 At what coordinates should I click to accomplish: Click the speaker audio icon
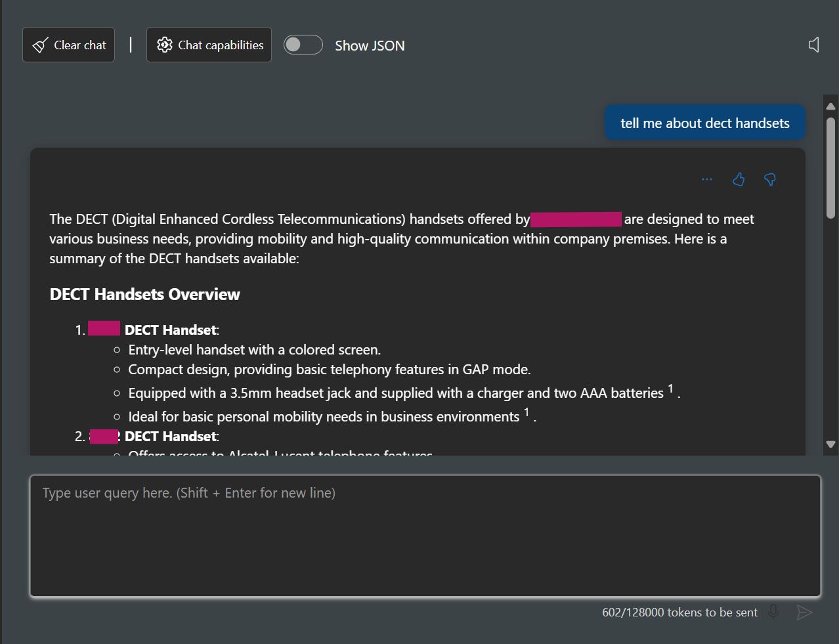(x=813, y=45)
